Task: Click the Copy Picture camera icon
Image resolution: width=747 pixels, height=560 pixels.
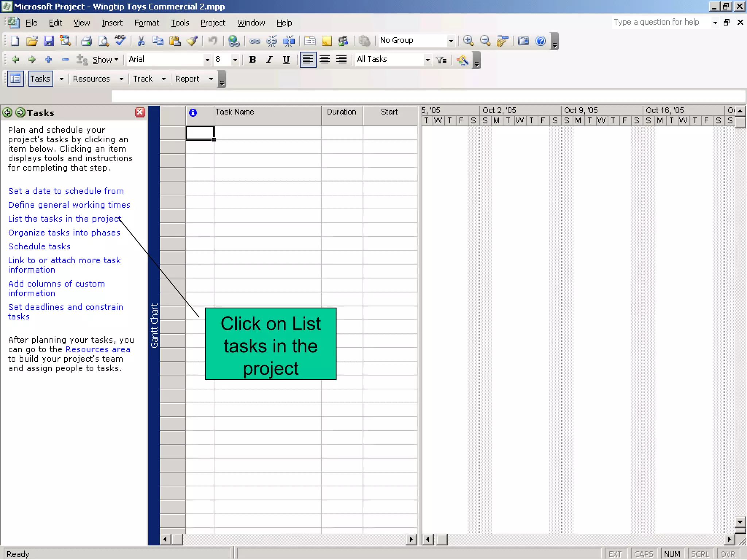Action: (x=523, y=41)
